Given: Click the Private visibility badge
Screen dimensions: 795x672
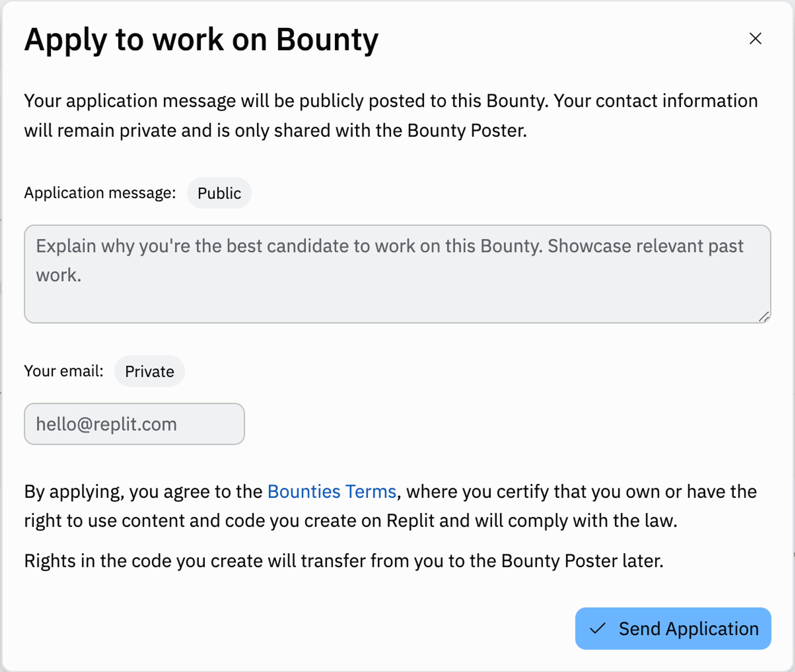Looking at the screenshot, I should pos(149,371).
